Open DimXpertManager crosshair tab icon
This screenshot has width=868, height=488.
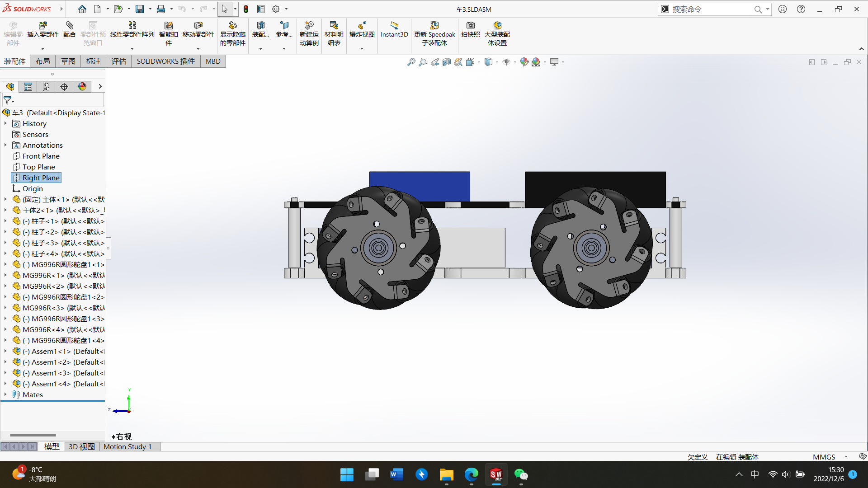click(64, 87)
